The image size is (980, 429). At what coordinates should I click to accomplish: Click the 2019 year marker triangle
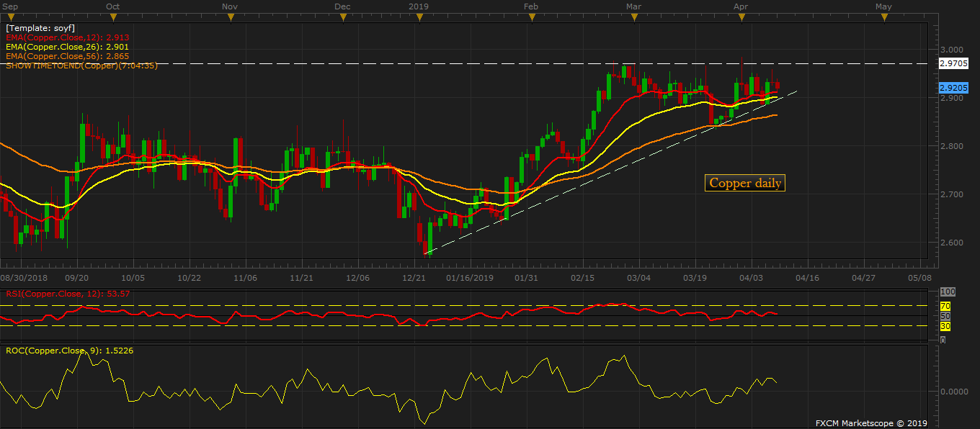tap(419, 17)
